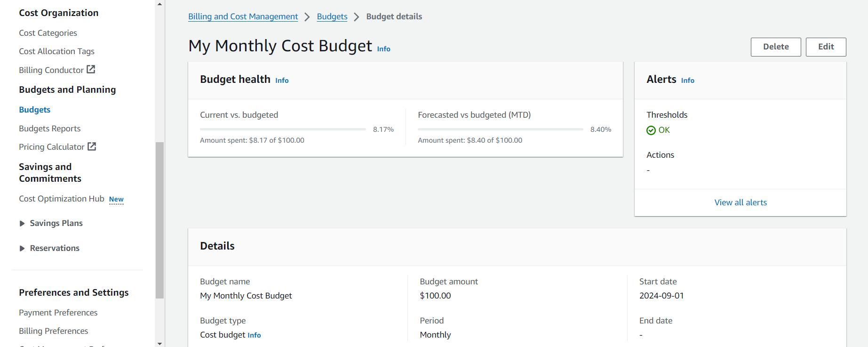The image size is (868, 347).
Task: Open Billing Preferences
Action: click(54, 331)
